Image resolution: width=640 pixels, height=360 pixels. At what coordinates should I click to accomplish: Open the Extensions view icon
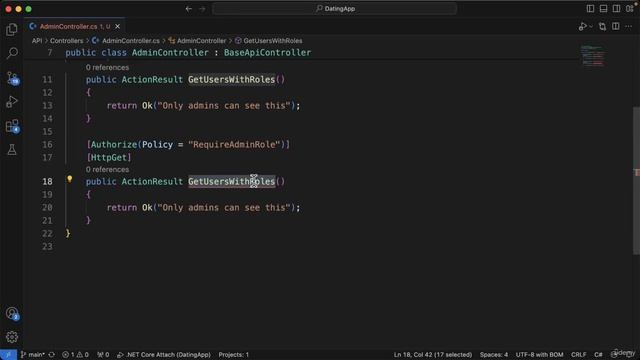12,126
